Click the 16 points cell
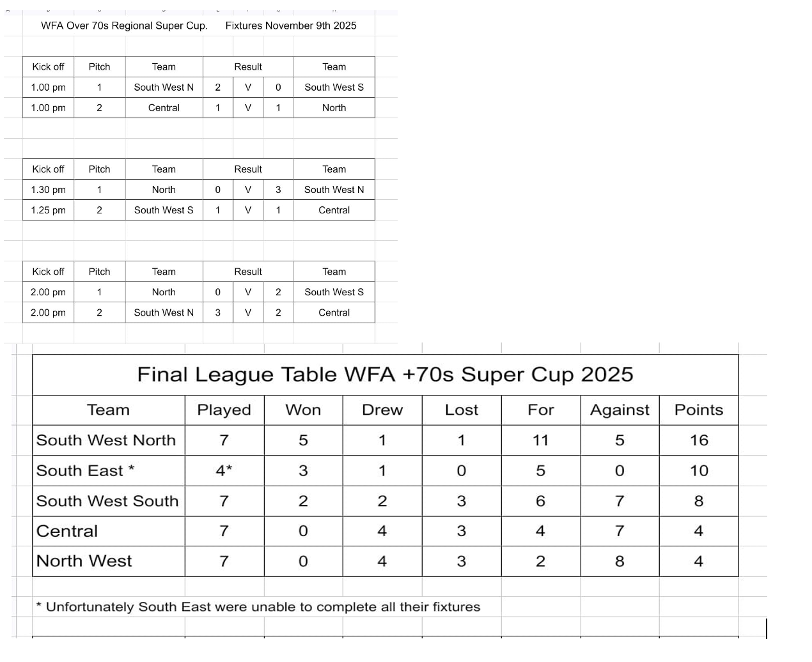 [699, 440]
